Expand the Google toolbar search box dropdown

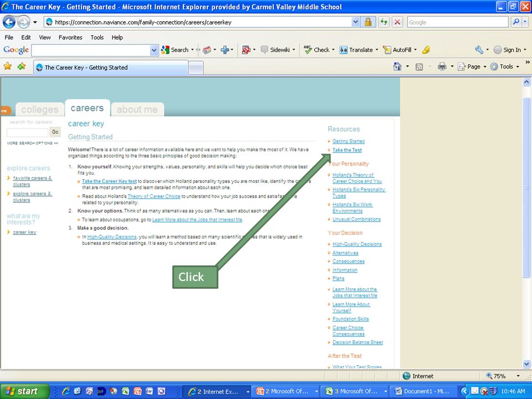(x=154, y=50)
